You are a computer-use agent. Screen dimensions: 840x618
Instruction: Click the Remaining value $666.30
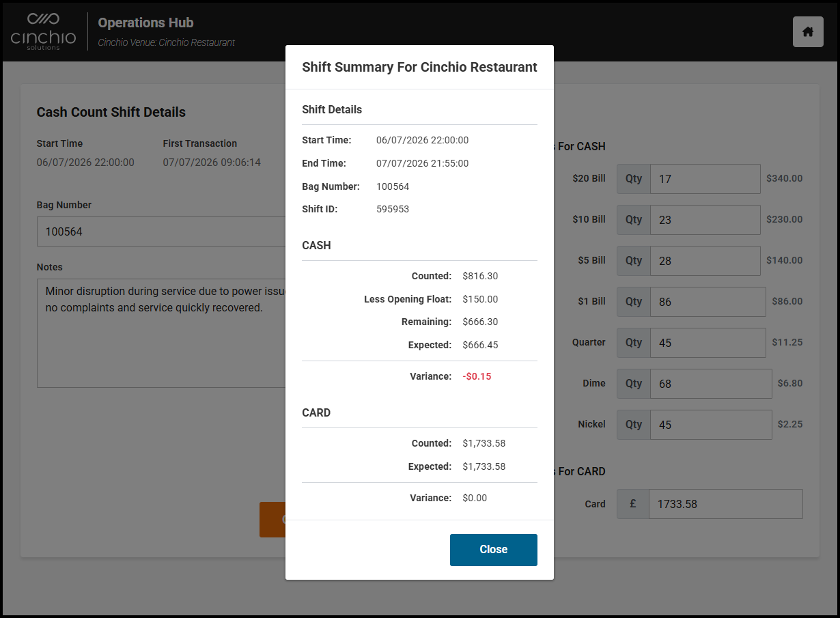[480, 322]
